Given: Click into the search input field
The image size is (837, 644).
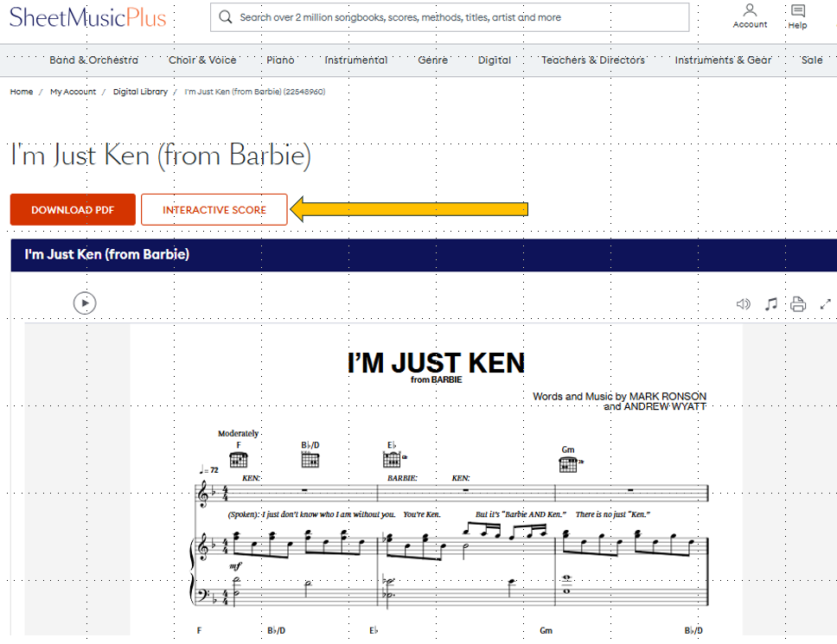Looking at the screenshot, I should coord(458,17).
